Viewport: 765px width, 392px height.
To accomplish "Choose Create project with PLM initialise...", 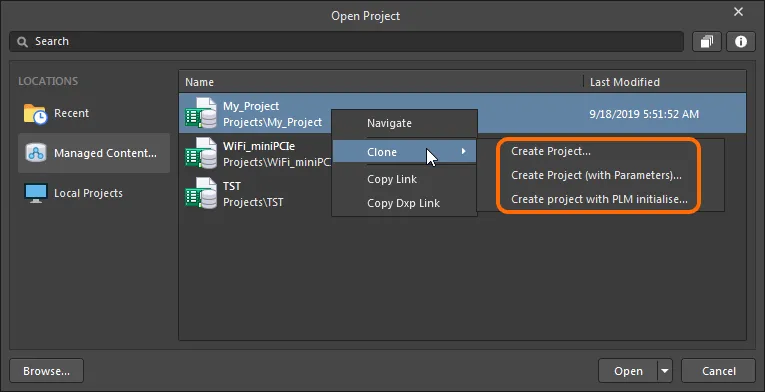I will (x=599, y=199).
